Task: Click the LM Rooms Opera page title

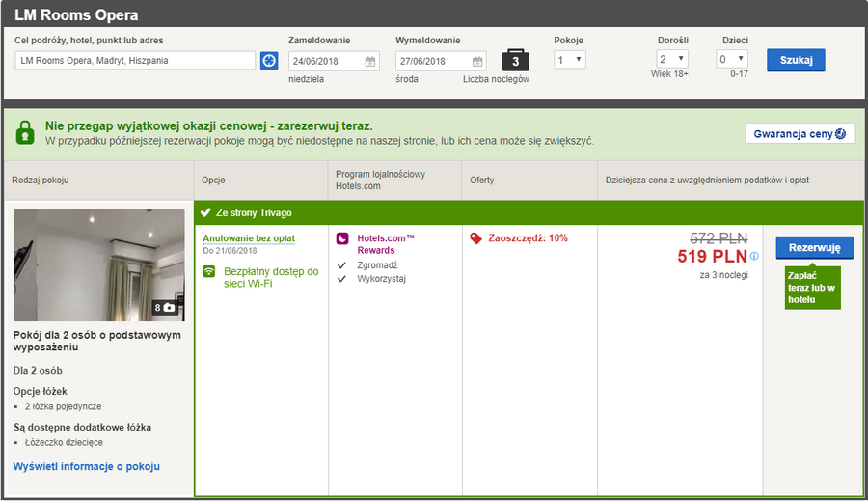Action: (76, 15)
